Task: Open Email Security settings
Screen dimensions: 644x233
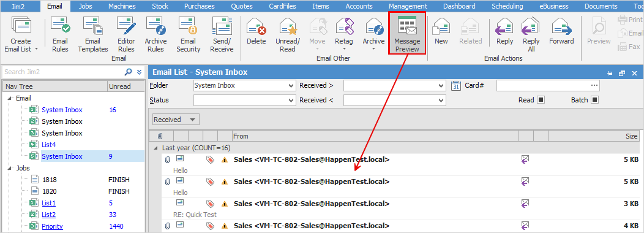Action: (x=188, y=34)
